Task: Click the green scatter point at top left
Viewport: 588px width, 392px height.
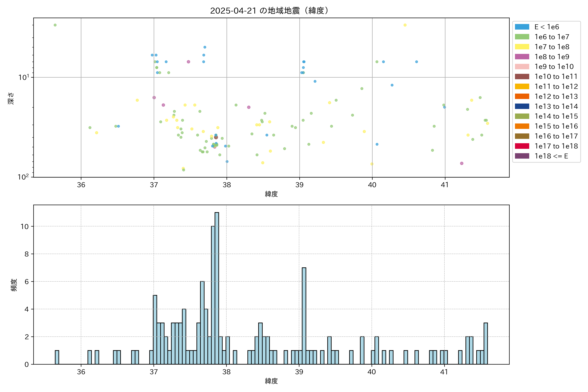Action: click(x=55, y=25)
